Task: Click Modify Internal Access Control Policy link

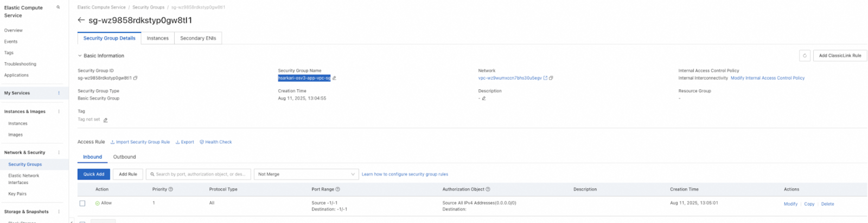Action: [x=767, y=78]
